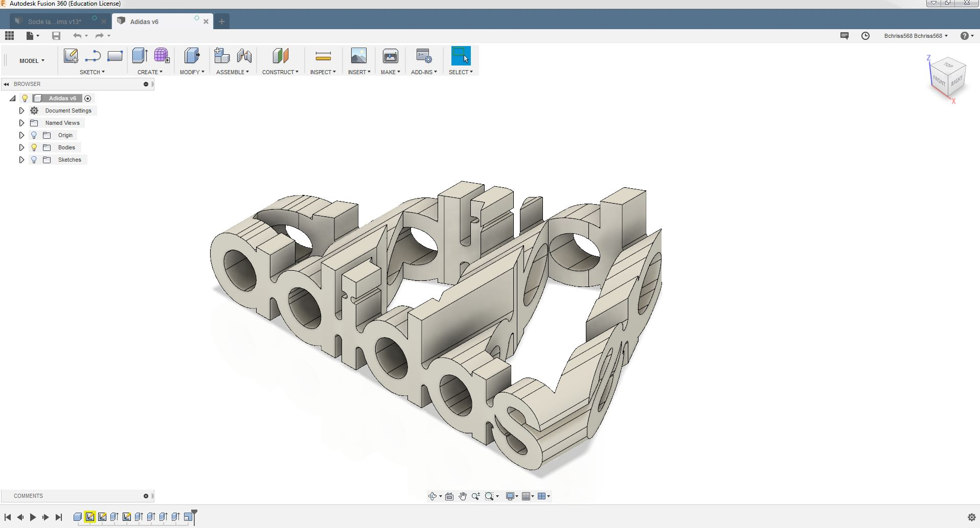Open the data panel grid icon
Viewport: 980px width, 528px height.
coord(9,35)
